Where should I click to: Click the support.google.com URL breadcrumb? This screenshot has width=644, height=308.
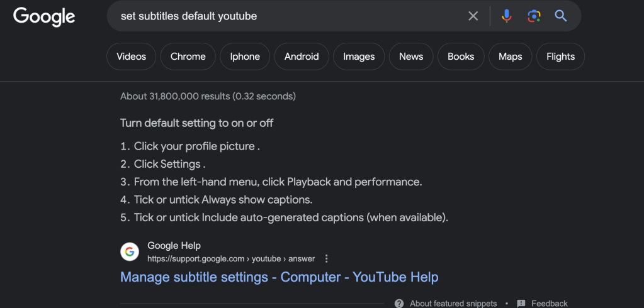[x=231, y=259]
